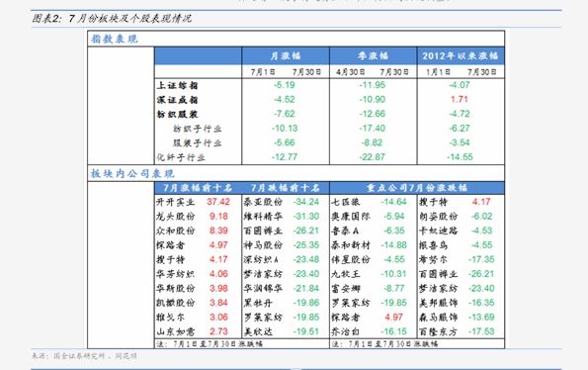Click the '深证成指' row label
Viewport: 588px width, 370px height.
pyautogui.click(x=177, y=100)
